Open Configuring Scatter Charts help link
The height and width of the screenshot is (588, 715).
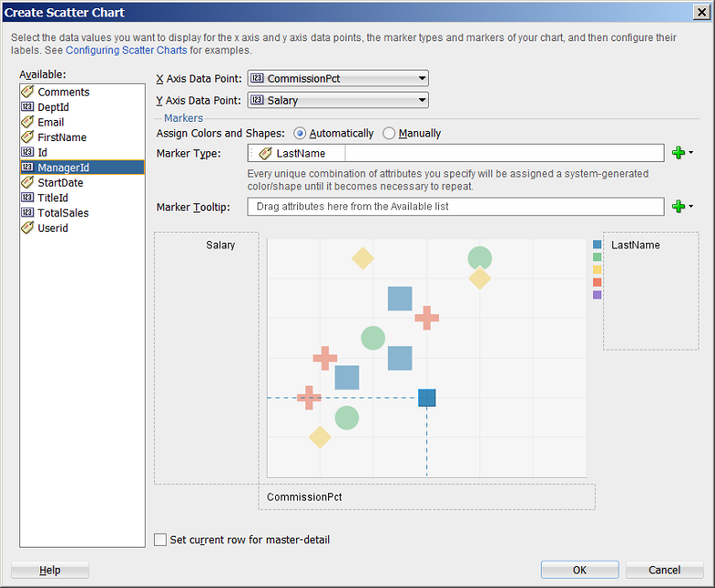(x=126, y=50)
